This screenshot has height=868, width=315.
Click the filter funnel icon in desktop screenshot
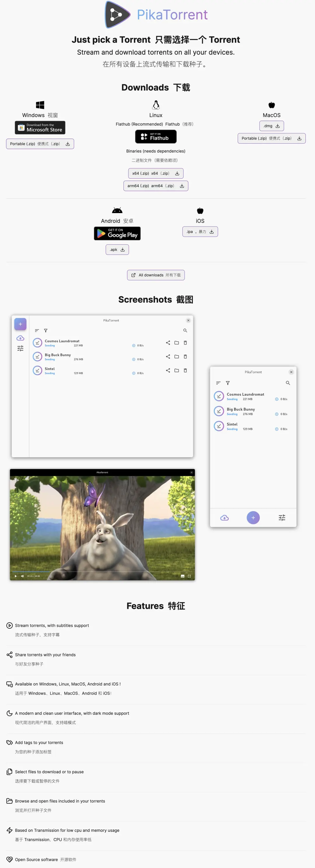click(x=46, y=331)
